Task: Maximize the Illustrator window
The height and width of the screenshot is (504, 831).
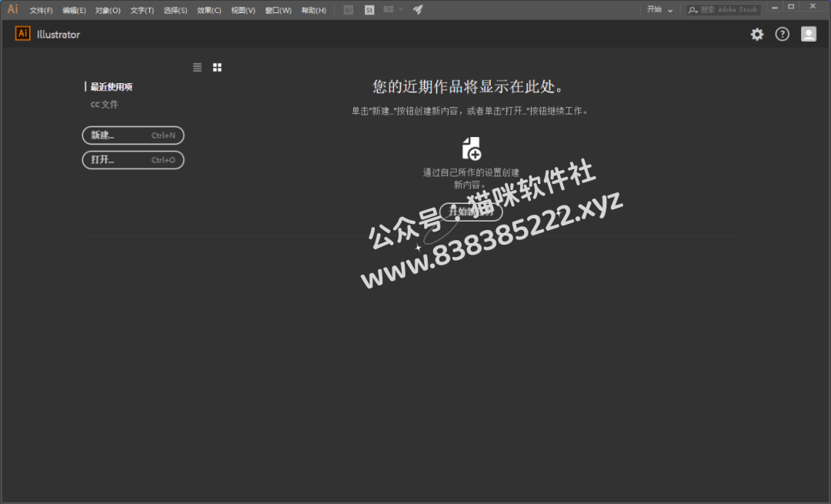Action: 791,7
